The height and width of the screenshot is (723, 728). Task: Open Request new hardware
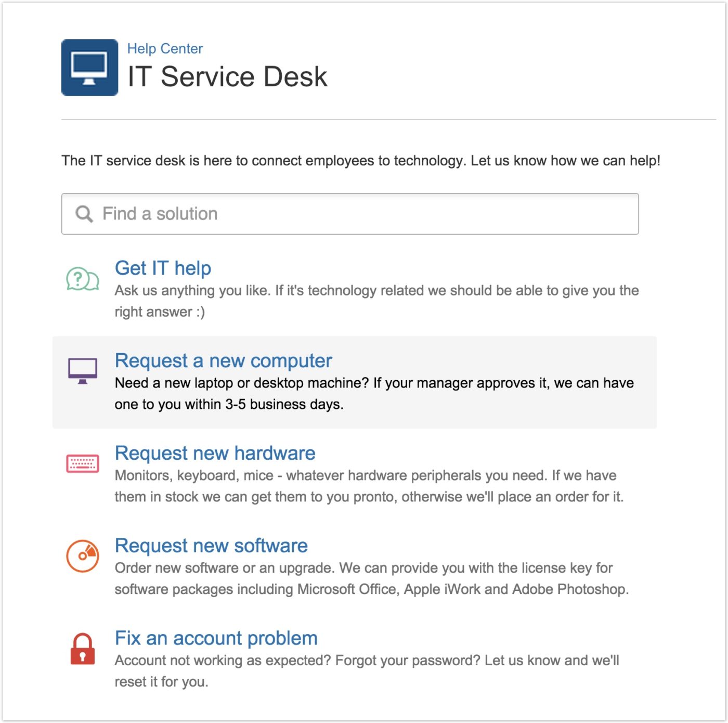215,453
